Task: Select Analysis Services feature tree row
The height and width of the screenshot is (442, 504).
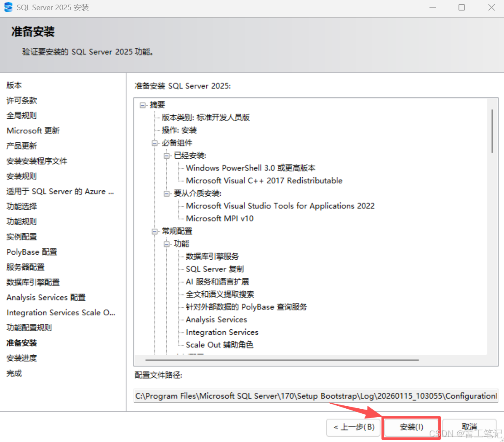Action: pyautogui.click(x=216, y=320)
